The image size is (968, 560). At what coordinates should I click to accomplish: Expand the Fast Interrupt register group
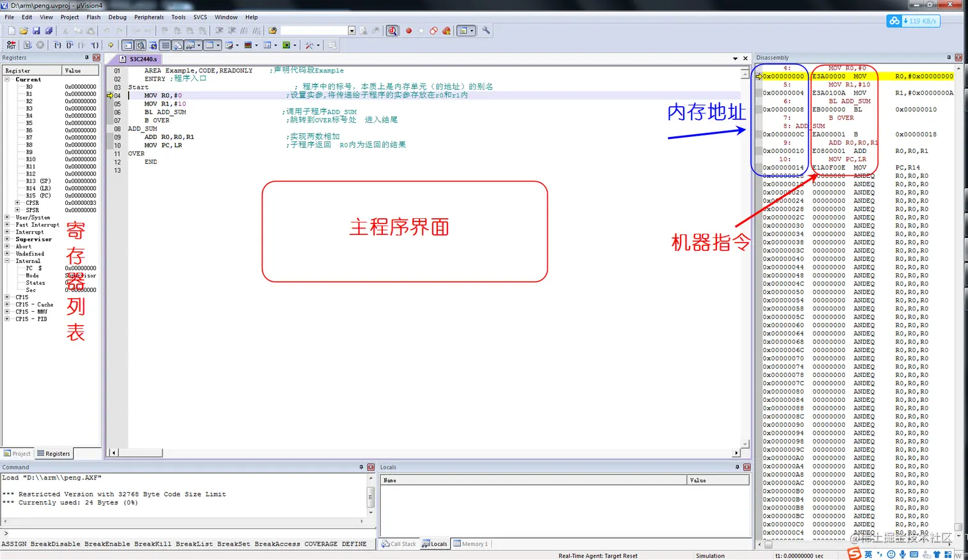click(x=8, y=225)
